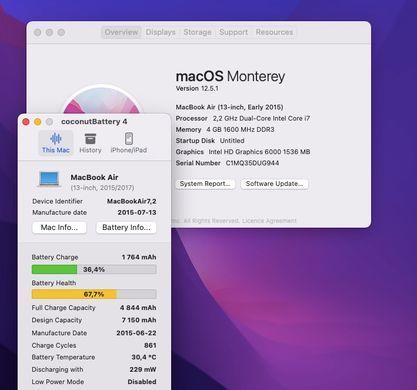Image resolution: width=417 pixels, height=390 pixels.
Task: Click the Battery Charge 36,4% progress bar
Action: pos(94,269)
